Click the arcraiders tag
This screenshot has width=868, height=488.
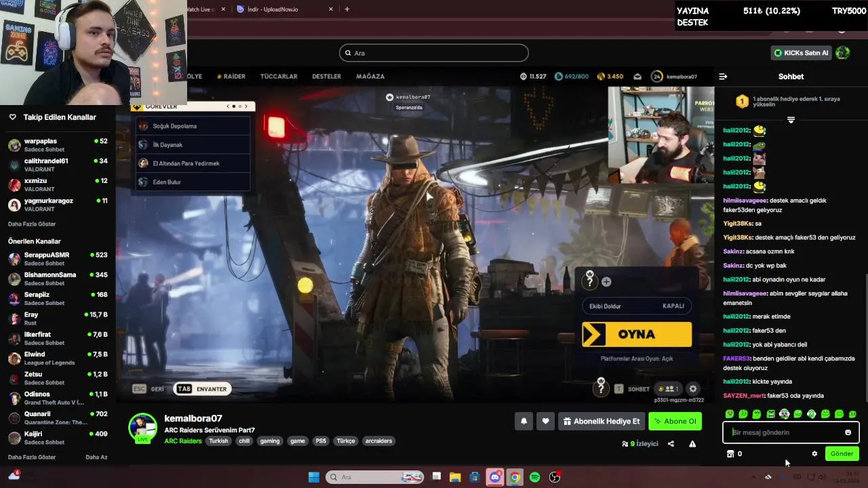click(378, 441)
